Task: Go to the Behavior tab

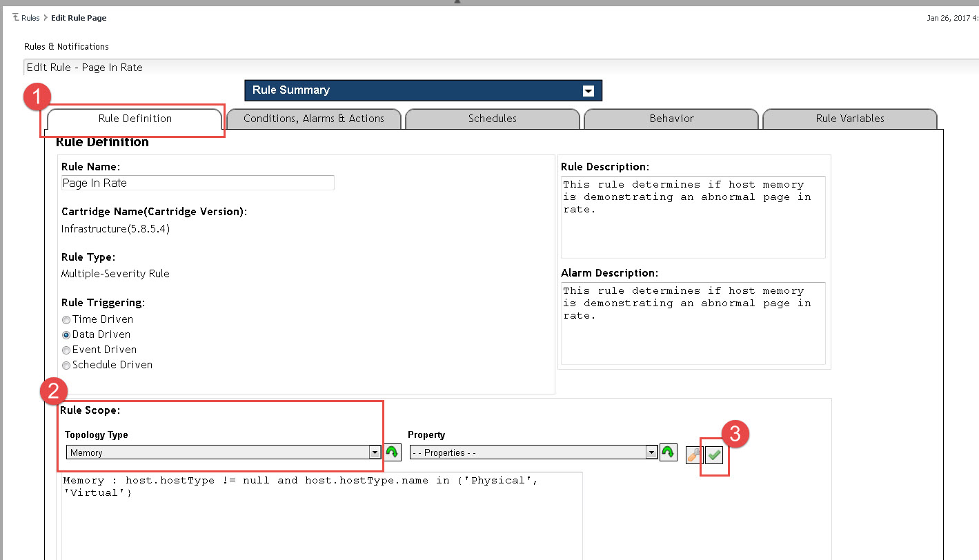Action: pyautogui.click(x=671, y=119)
